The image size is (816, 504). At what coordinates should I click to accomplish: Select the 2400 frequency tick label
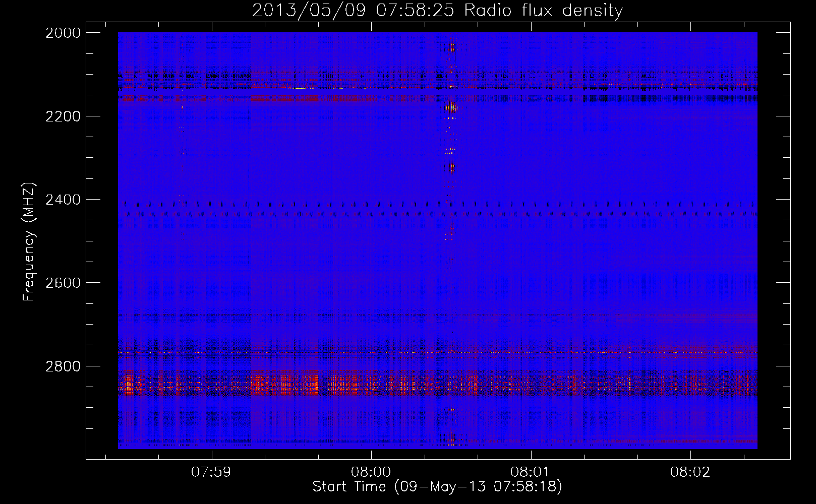63,200
